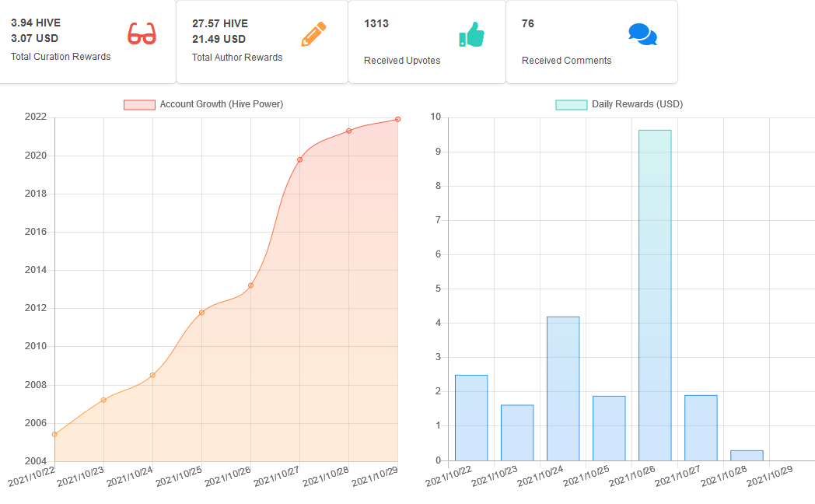Click the 5 y-axis label on rewards chart
Screen dimensions: 815x504
(x=438, y=289)
